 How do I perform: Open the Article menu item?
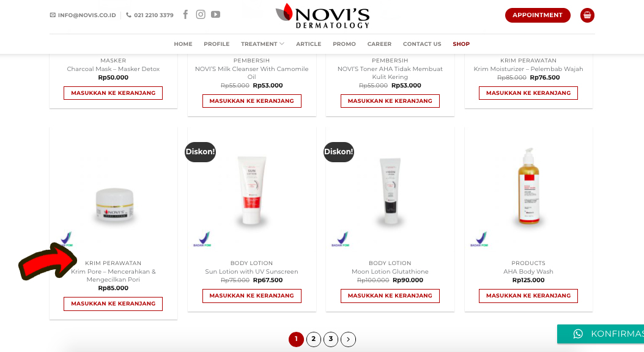pos(308,44)
